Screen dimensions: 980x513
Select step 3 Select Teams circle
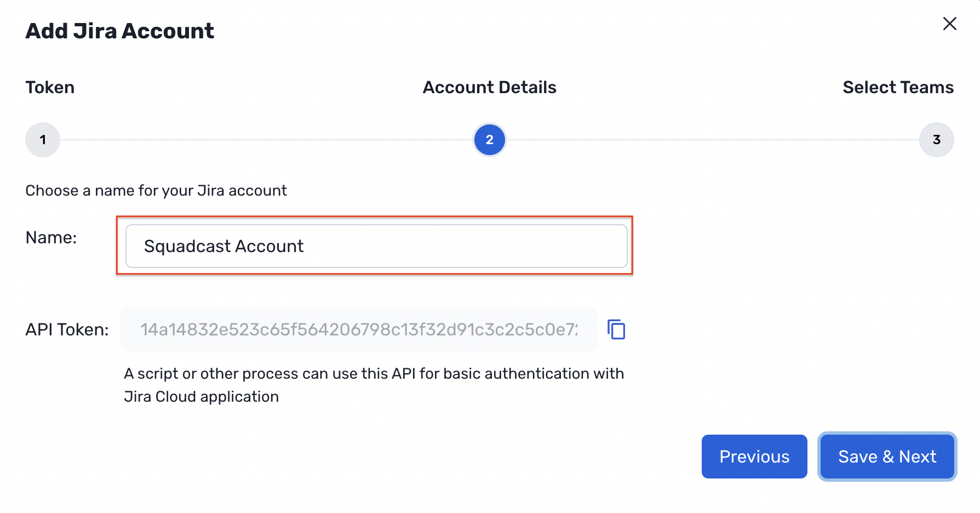point(937,140)
